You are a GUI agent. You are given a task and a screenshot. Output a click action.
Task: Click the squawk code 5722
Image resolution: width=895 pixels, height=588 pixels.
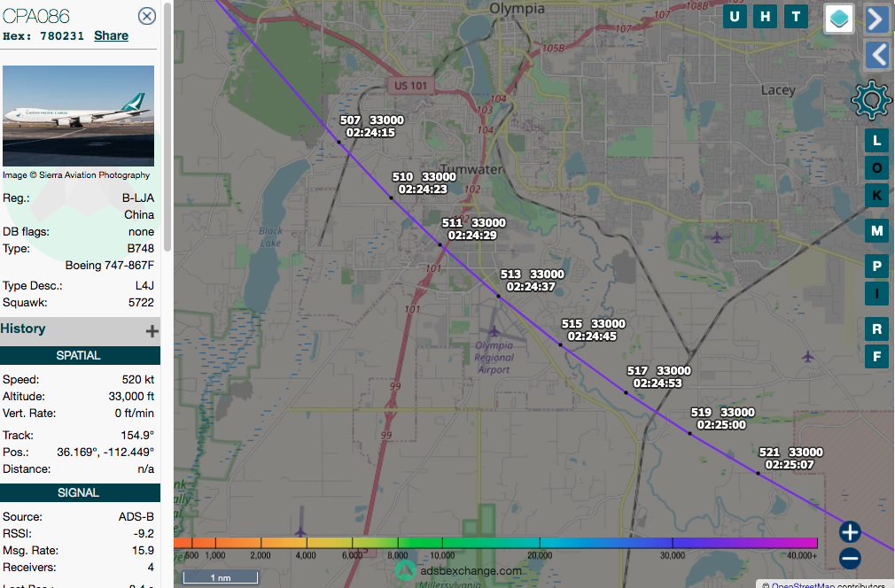(141, 302)
